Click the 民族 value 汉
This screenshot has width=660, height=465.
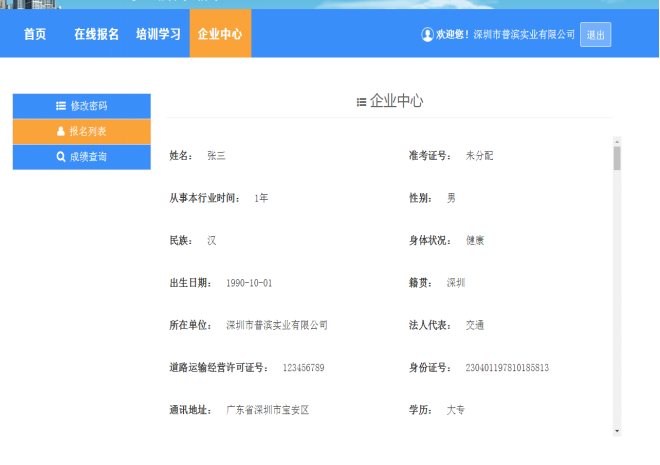click(211, 241)
